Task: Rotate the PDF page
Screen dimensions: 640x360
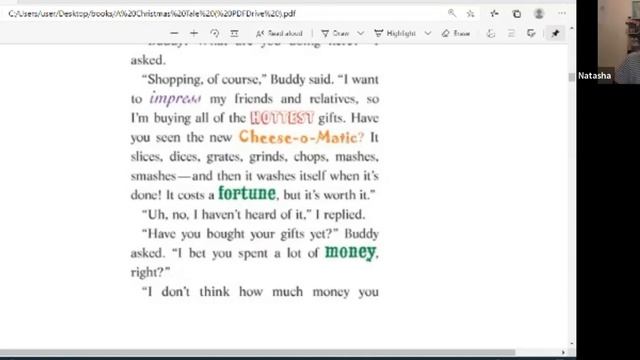Action: (x=215, y=33)
